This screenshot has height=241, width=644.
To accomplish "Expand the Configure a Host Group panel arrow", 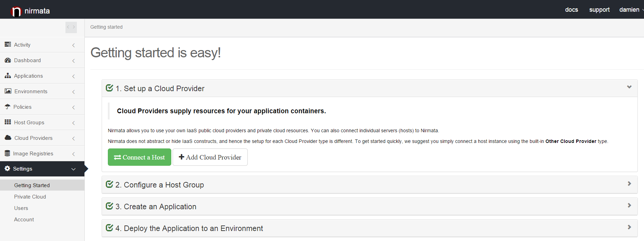I will coord(629,184).
